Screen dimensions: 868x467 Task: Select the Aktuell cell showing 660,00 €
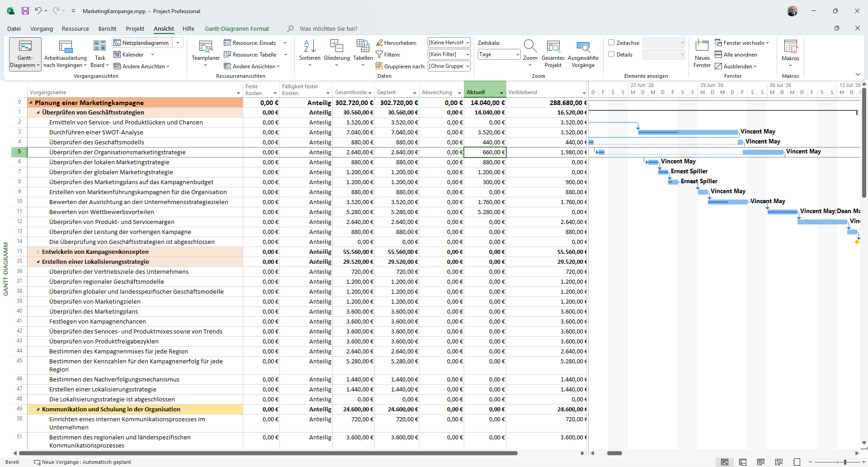click(x=485, y=152)
